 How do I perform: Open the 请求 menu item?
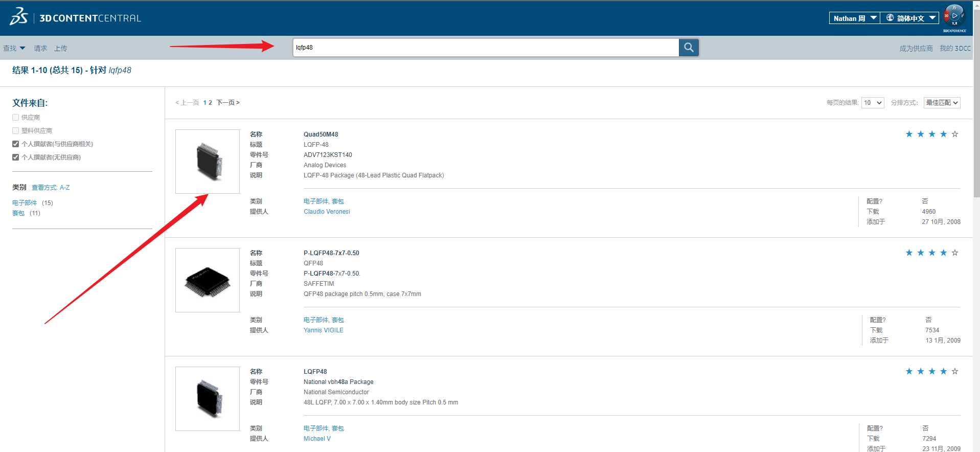[41, 48]
